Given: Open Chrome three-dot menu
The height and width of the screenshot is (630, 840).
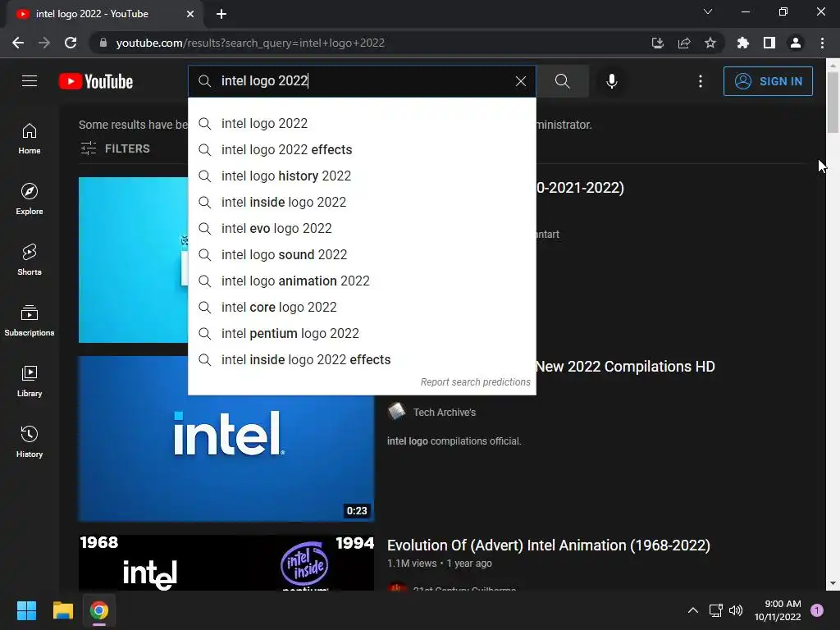Looking at the screenshot, I should pos(822,43).
